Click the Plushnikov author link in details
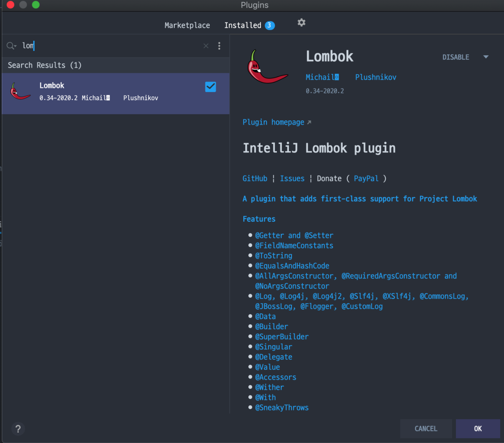 tap(375, 77)
